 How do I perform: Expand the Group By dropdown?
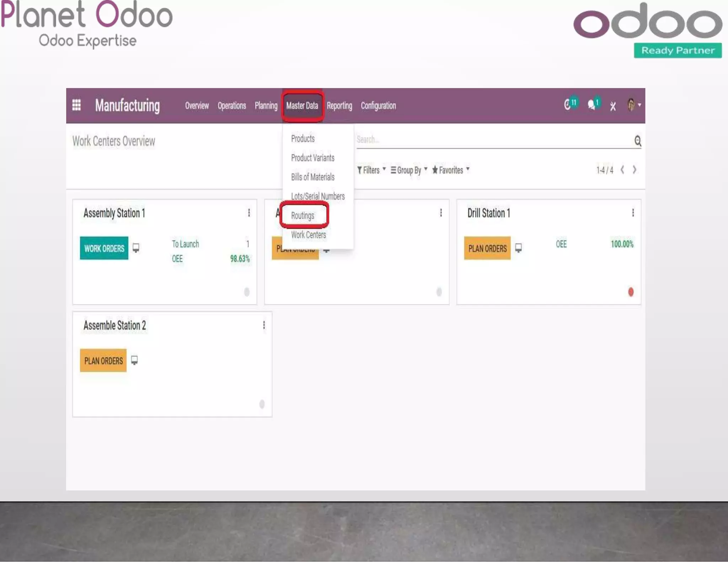point(409,170)
